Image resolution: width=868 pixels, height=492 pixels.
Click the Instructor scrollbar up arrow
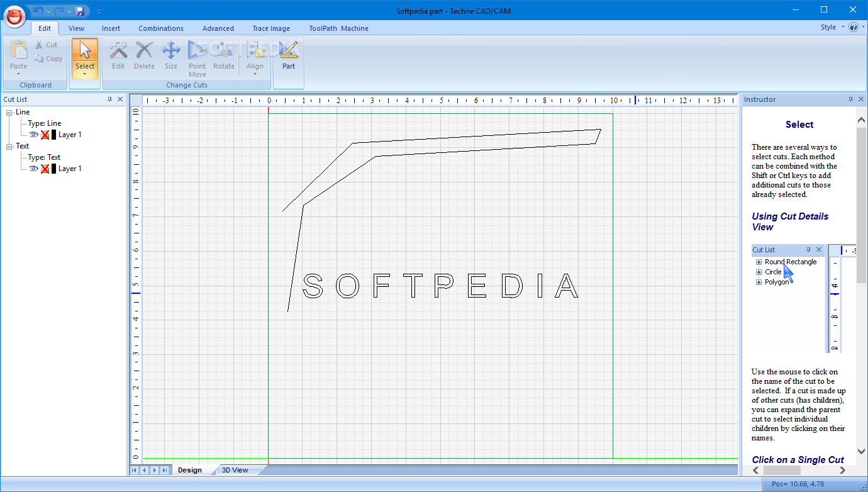point(861,120)
